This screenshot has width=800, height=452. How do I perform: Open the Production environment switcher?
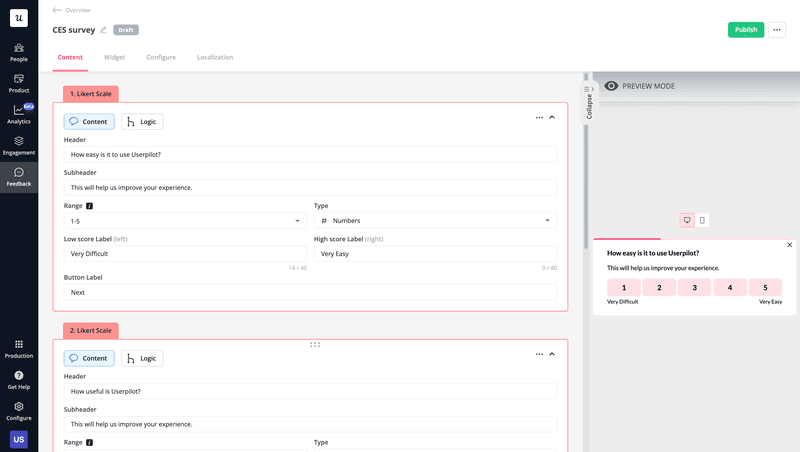click(18, 348)
